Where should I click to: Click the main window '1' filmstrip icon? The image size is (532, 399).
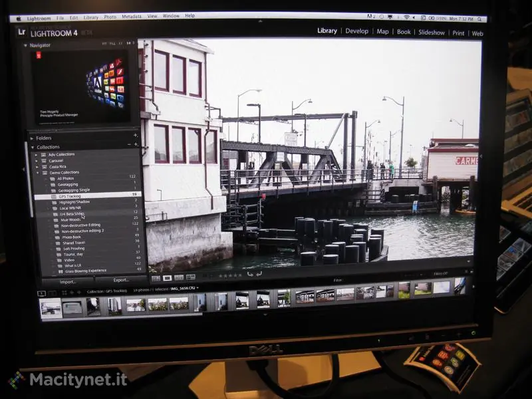click(41, 293)
